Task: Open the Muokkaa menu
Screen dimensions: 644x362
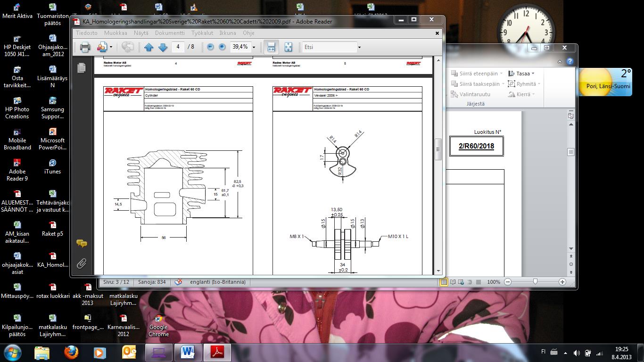Action: tap(116, 33)
